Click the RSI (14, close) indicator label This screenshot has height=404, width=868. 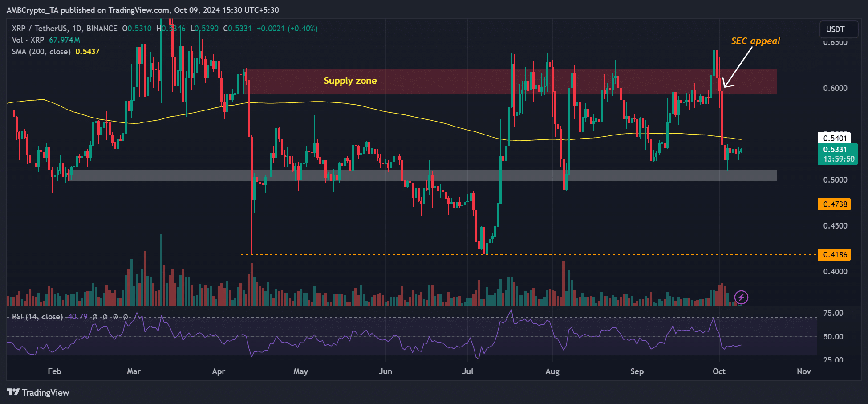click(x=37, y=317)
